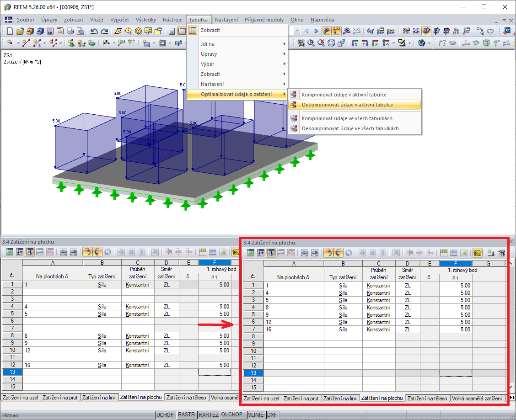The image size is (516, 420).
Task: Click the zoom window icon
Action: (x=311, y=43)
